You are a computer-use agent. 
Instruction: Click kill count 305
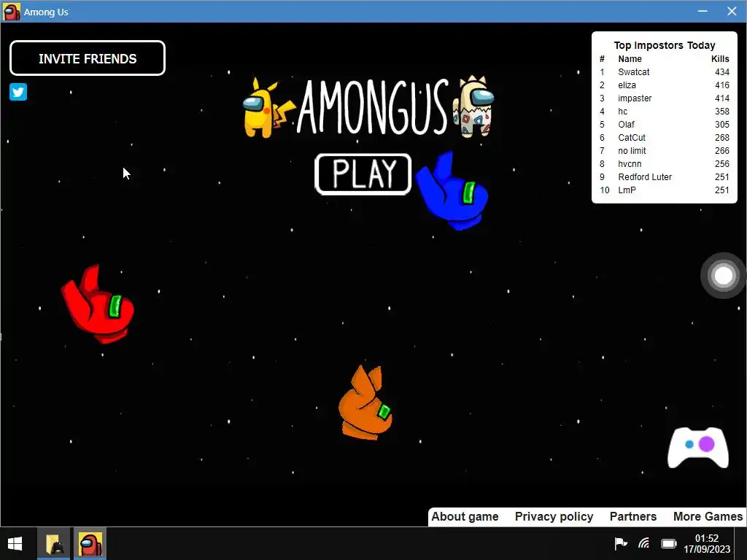tap(721, 124)
